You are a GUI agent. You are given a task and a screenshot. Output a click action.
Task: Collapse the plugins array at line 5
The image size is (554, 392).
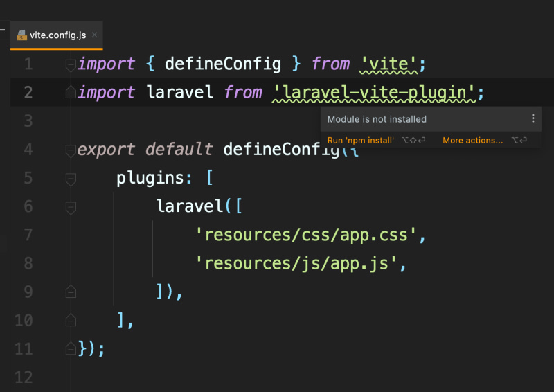71,179
